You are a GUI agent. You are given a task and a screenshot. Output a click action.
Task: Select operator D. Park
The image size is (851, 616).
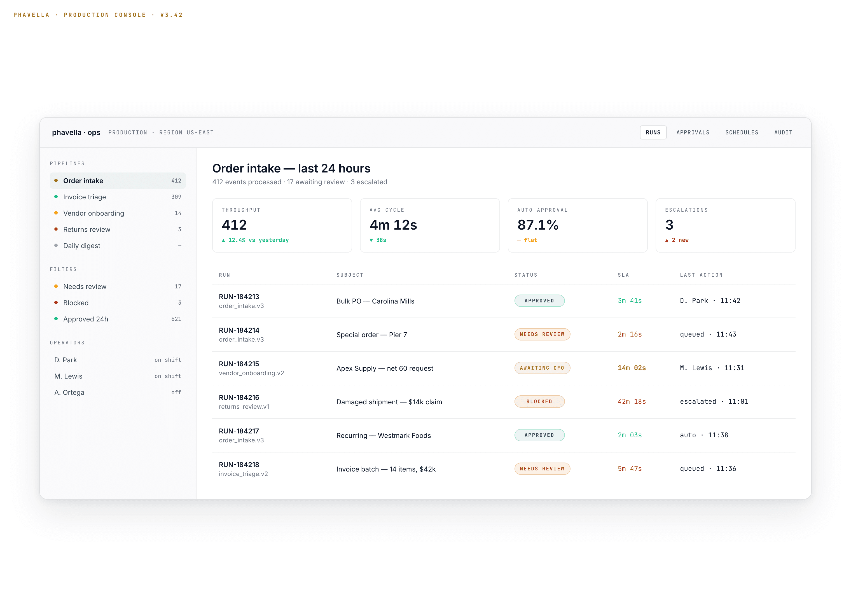tap(118, 360)
